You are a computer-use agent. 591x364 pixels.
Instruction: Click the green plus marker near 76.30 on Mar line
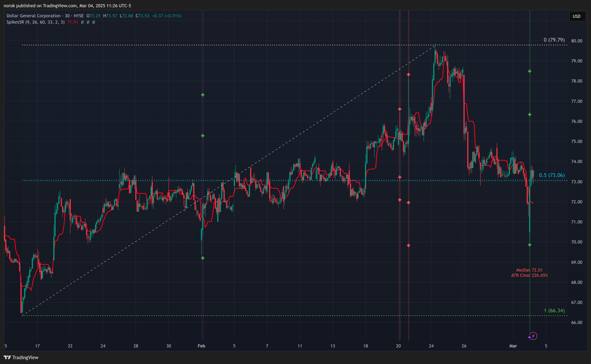pyautogui.click(x=529, y=115)
